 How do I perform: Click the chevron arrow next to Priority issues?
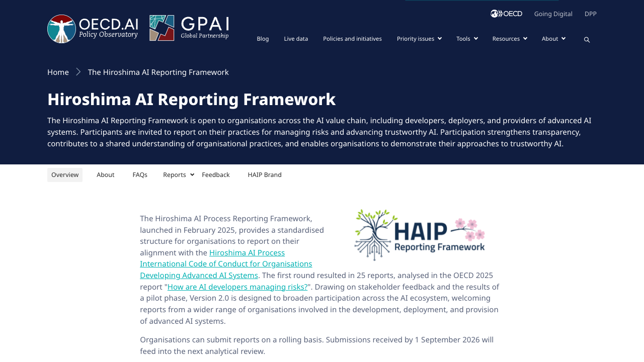(440, 39)
